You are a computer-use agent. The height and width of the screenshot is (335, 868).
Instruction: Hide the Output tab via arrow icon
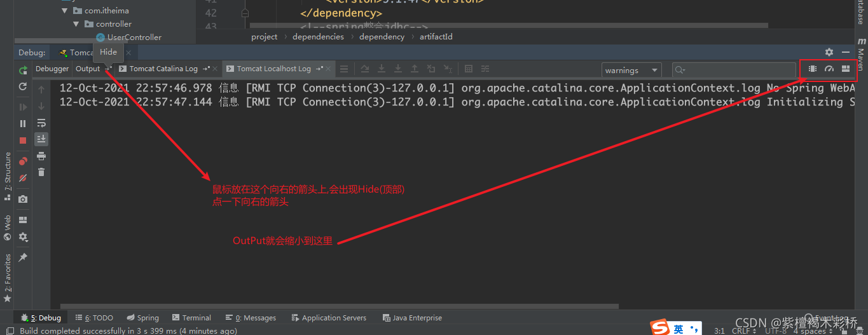point(108,69)
